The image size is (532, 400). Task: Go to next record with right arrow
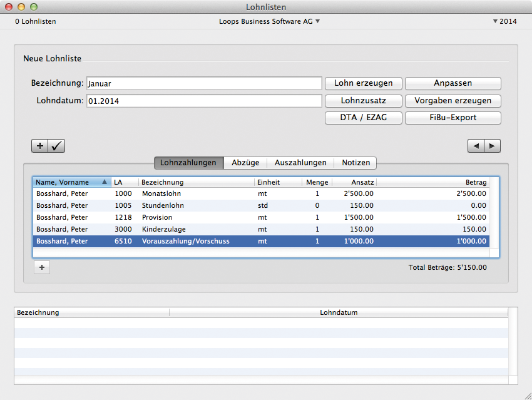[492, 146]
